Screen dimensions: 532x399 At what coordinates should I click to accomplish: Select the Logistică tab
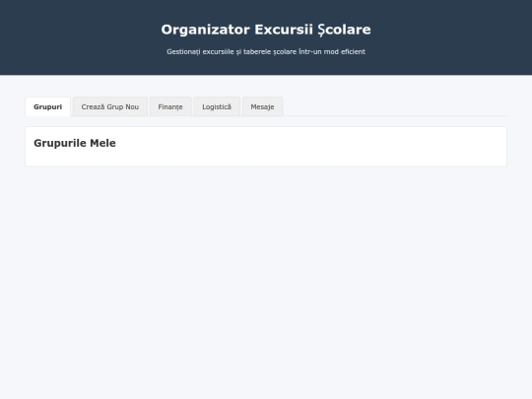(217, 106)
